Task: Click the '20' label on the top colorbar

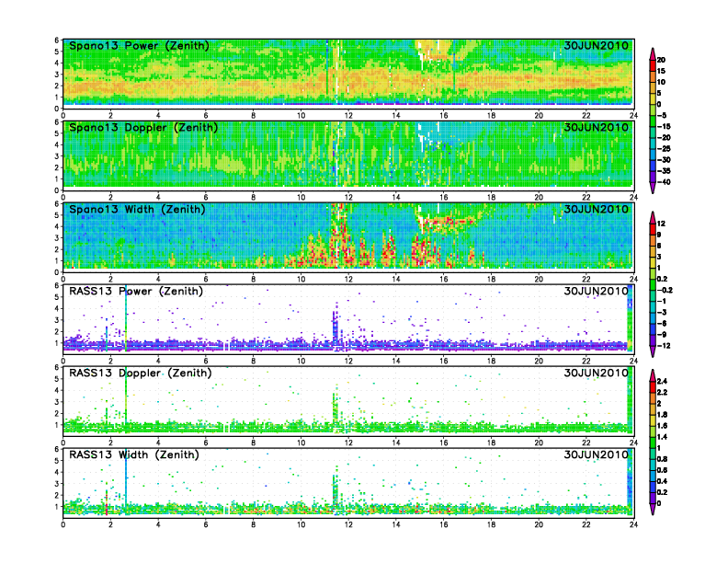Action: tap(661, 60)
